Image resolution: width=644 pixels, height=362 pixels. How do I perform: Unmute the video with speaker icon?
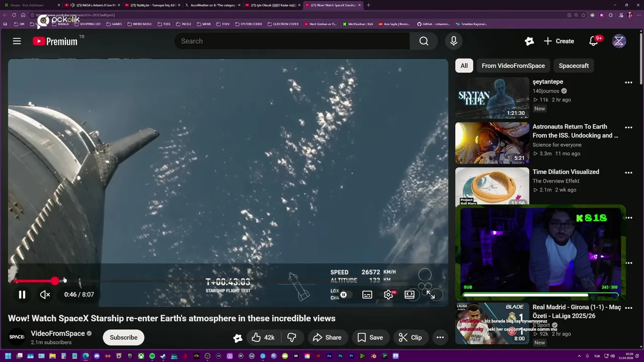(45, 295)
